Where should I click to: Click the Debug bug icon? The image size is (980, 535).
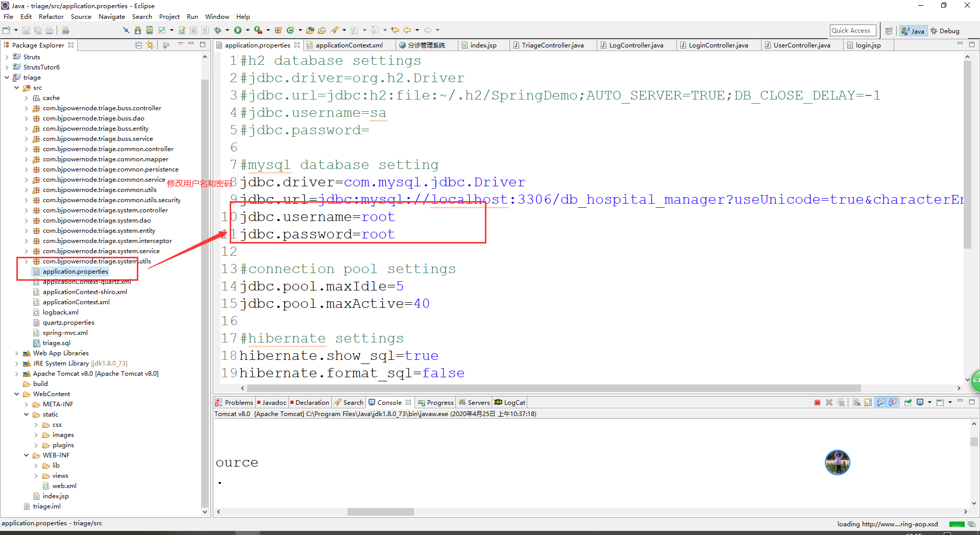point(217,30)
